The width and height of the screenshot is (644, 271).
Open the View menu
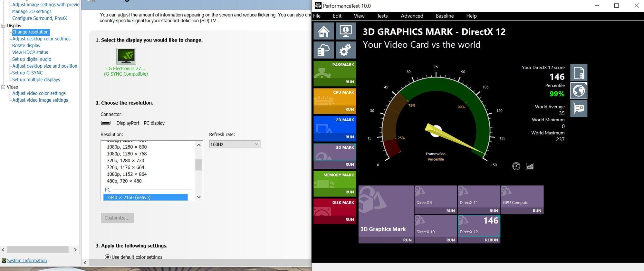click(x=359, y=16)
